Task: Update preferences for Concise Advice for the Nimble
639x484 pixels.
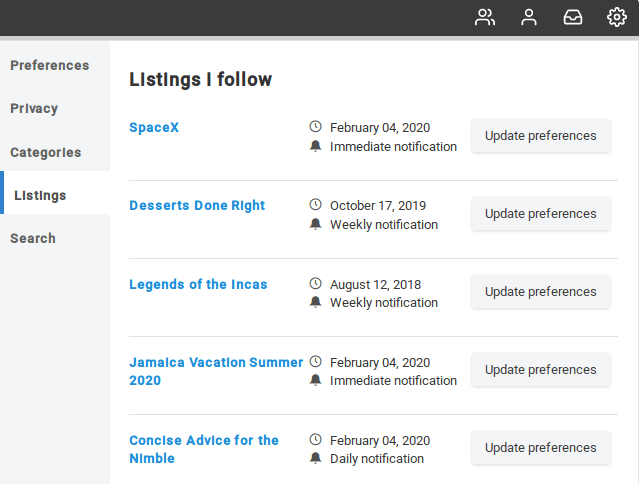Action: (x=540, y=448)
